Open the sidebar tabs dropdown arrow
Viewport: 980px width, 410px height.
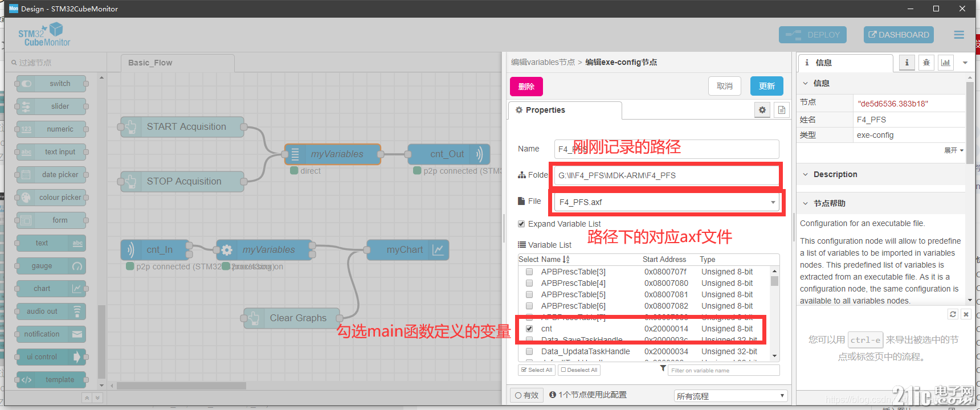point(965,63)
